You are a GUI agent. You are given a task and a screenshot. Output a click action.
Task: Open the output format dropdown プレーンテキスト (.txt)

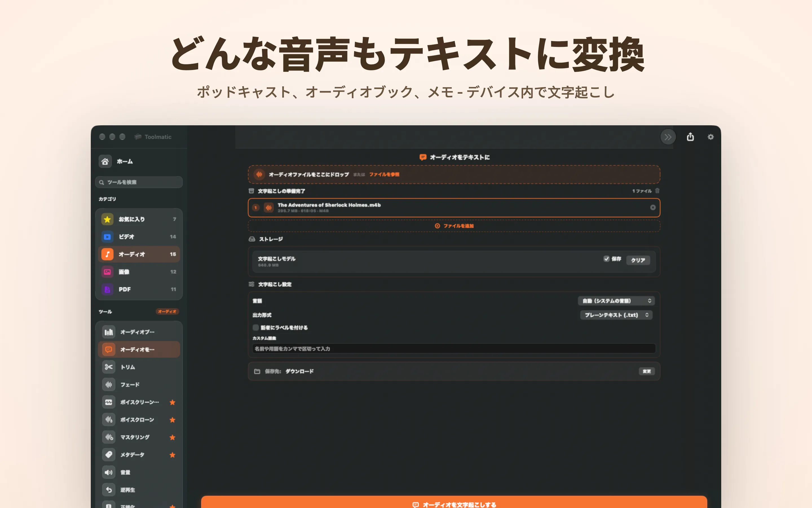[616, 315]
